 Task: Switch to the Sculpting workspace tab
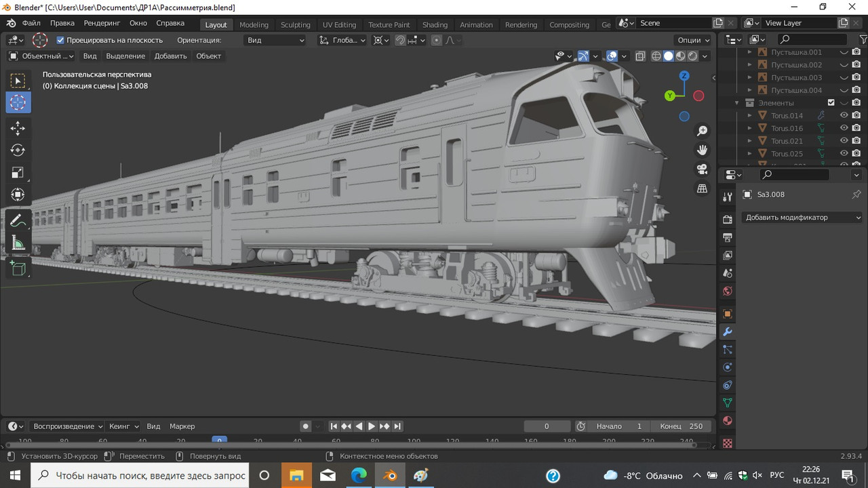pyautogui.click(x=296, y=24)
